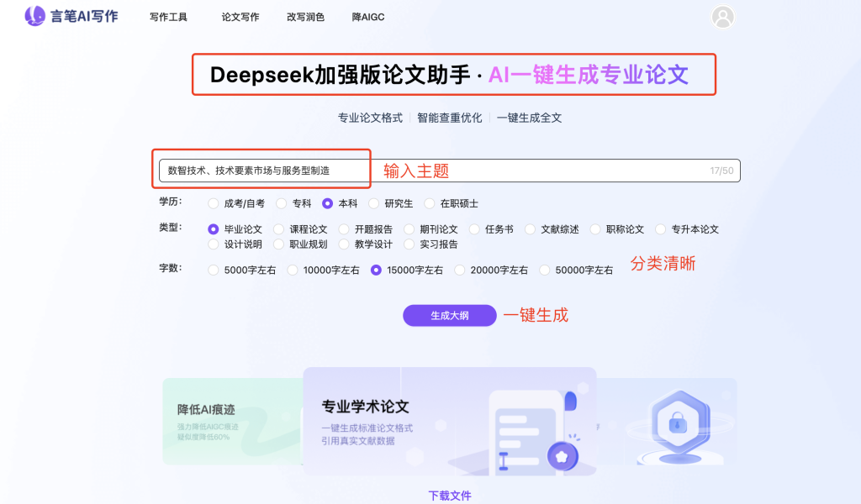861x504 pixels.
Task: Open the 降低AI痕迹 banner card
Action: click(x=233, y=421)
